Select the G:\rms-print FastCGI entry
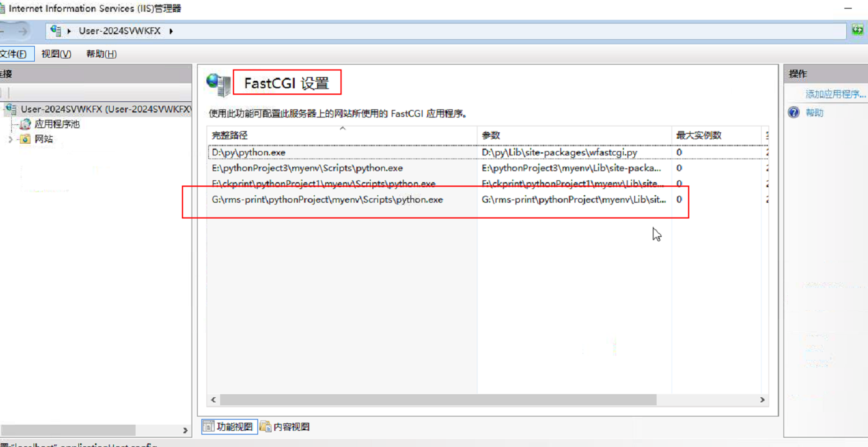The height and width of the screenshot is (447, 868). click(x=373, y=200)
